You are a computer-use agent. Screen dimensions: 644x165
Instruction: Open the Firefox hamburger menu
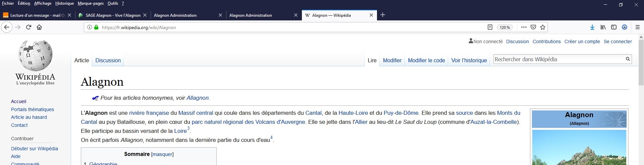pyautogui.click(x=638, y=27)
